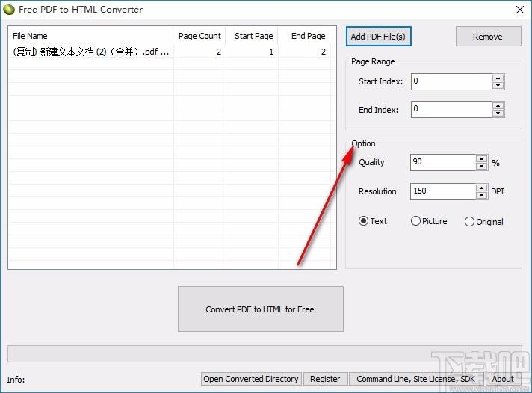Decrease Quality with down arrow
Viewport: 532px width, 393px height.
click(x=481, y=166)
